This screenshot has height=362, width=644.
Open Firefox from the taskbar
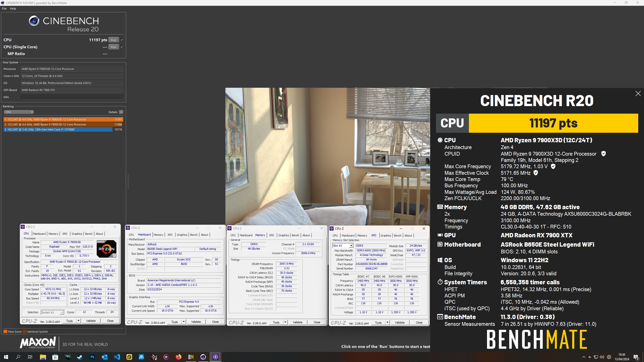pyautogui.click(x=179, y=357)
